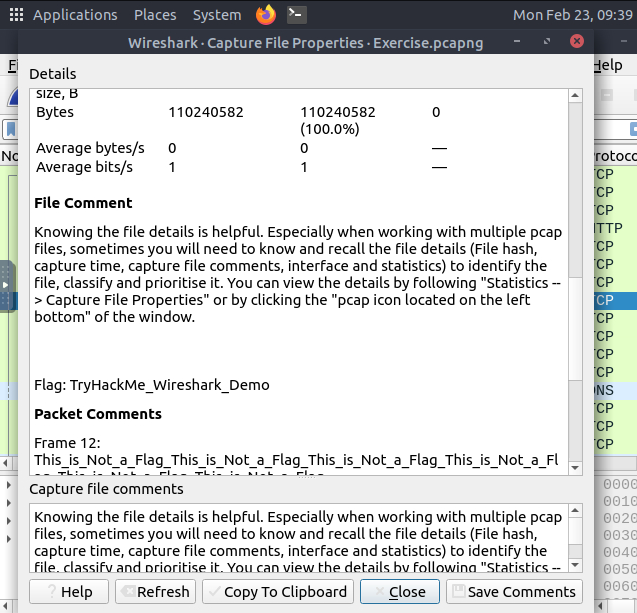
Task: Expand the first packet detail tree arrow
Action: tap(9, 485)
